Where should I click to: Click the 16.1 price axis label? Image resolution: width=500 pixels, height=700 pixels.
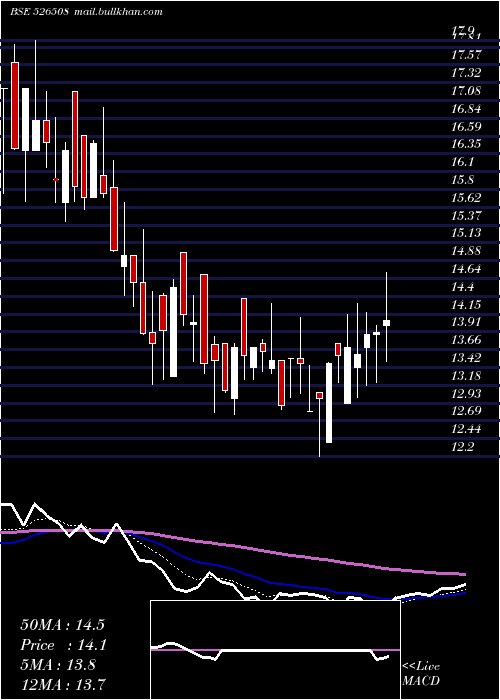462,162
